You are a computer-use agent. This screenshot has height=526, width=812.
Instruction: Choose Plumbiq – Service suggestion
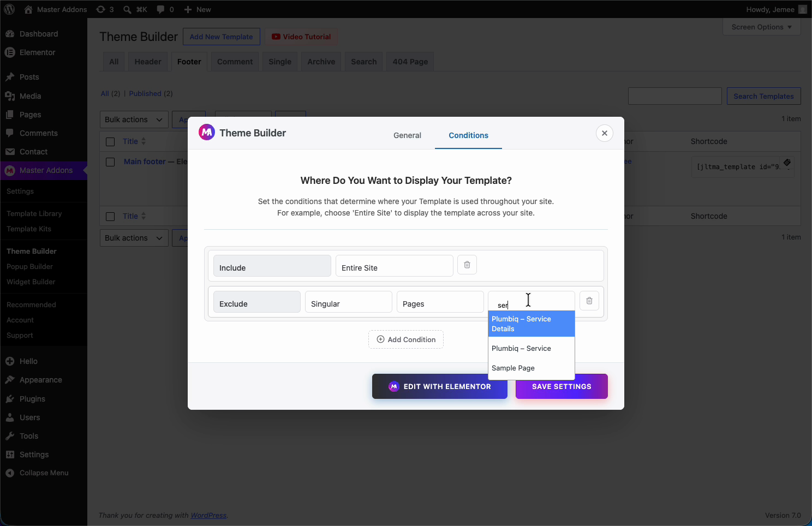532,348
